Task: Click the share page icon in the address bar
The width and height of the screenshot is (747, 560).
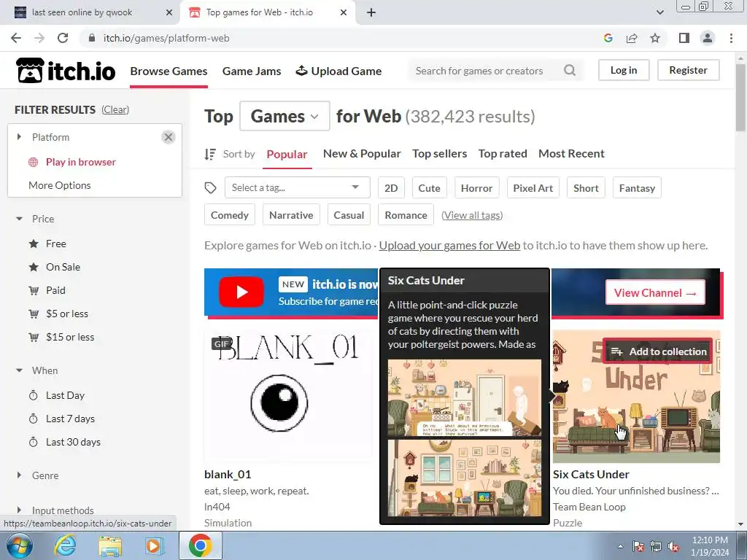Action: point(632,38)
